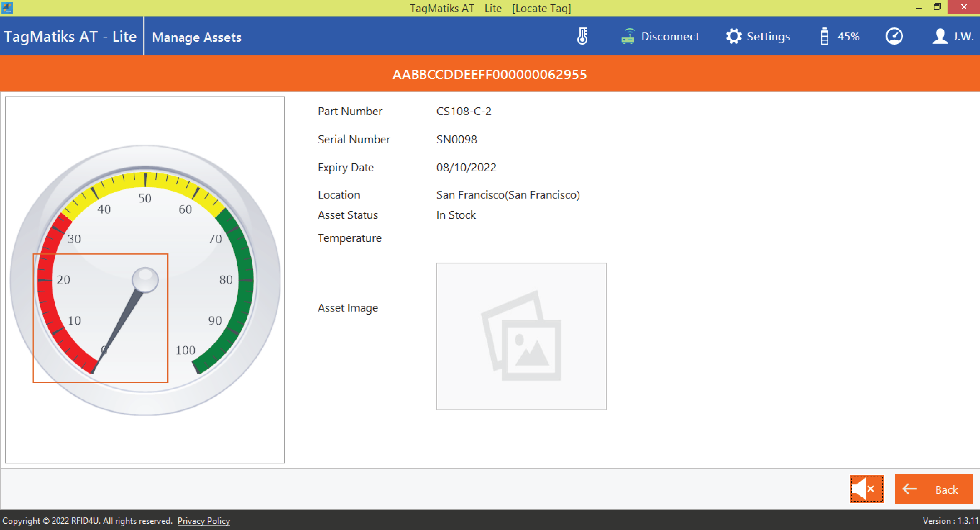This screenshot has height=530, width=980.
Task: Click the gauge needle center knob
Action: (145, 279)
